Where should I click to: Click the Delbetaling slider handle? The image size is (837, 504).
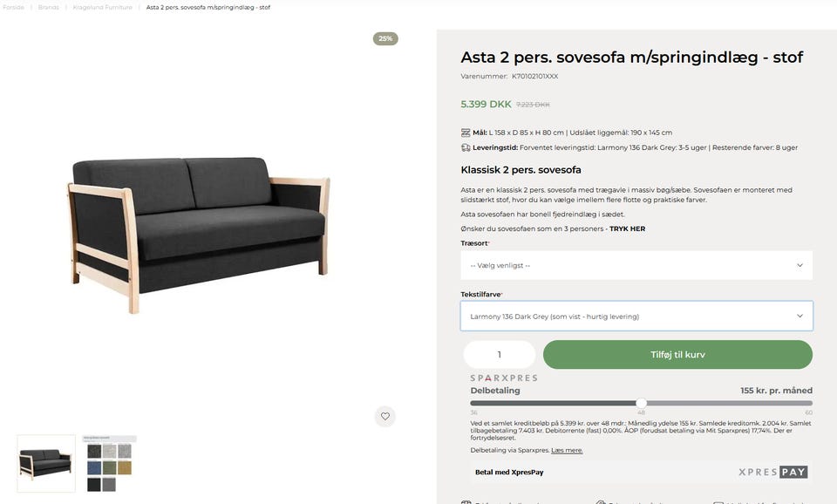pyautogui.click(x=641, y=403)
